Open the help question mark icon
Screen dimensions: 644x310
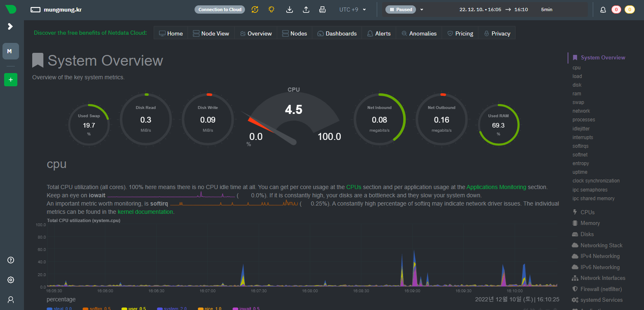[x=11, y=260]
